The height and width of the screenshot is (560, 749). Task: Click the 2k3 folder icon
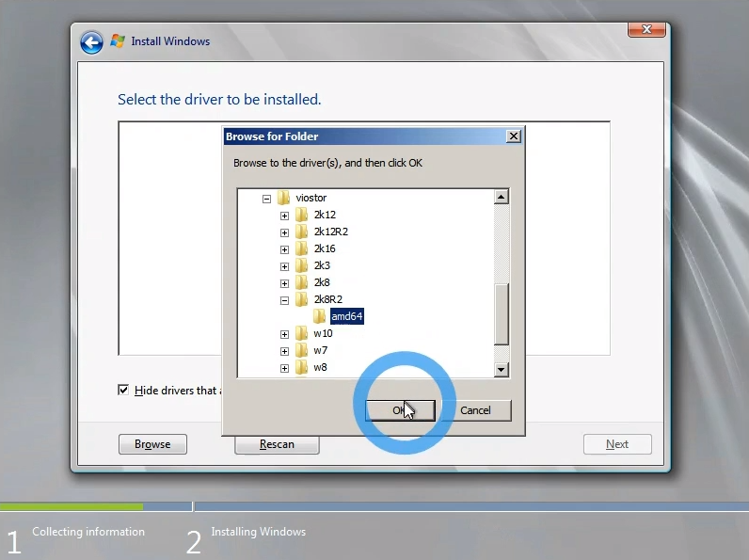(x=301, y=265)
